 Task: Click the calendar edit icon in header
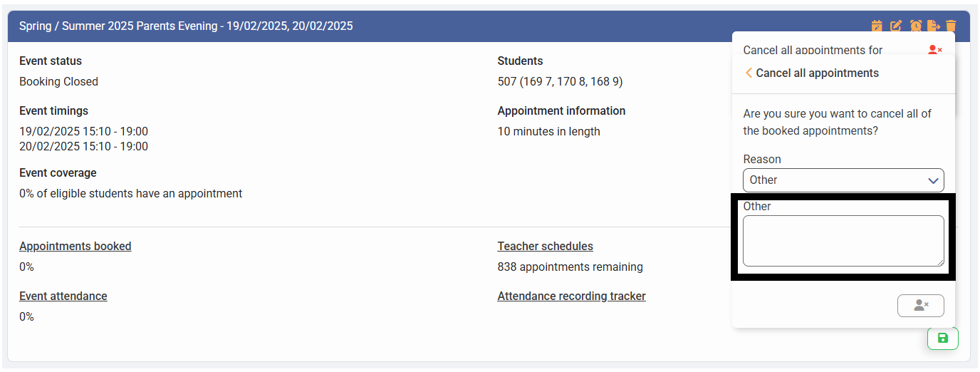[x=877, y=26]
